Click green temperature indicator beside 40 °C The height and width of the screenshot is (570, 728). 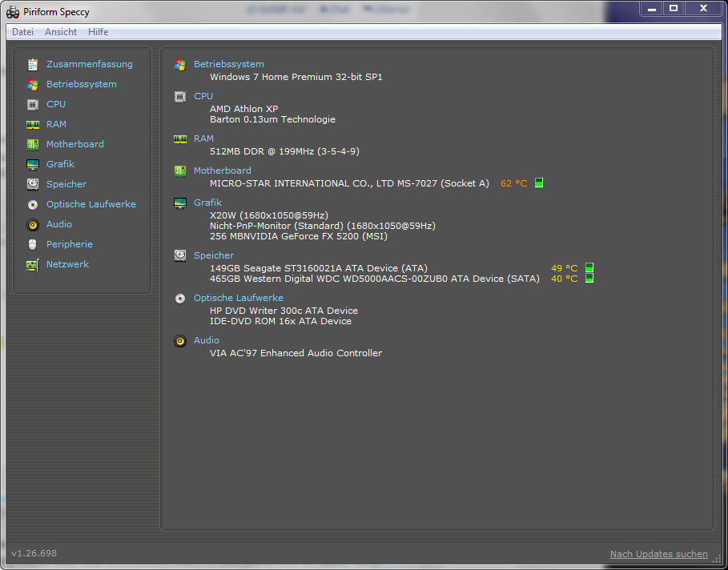[589, 278]
